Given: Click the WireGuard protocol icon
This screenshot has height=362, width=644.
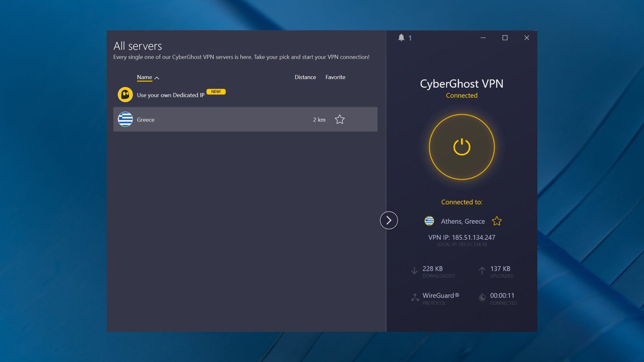Looking at the screenshot, I should point(415,298).
